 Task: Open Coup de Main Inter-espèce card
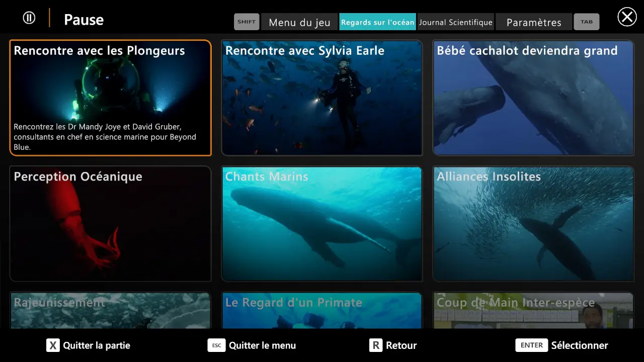pyautogui.click(x=533, y=310)
